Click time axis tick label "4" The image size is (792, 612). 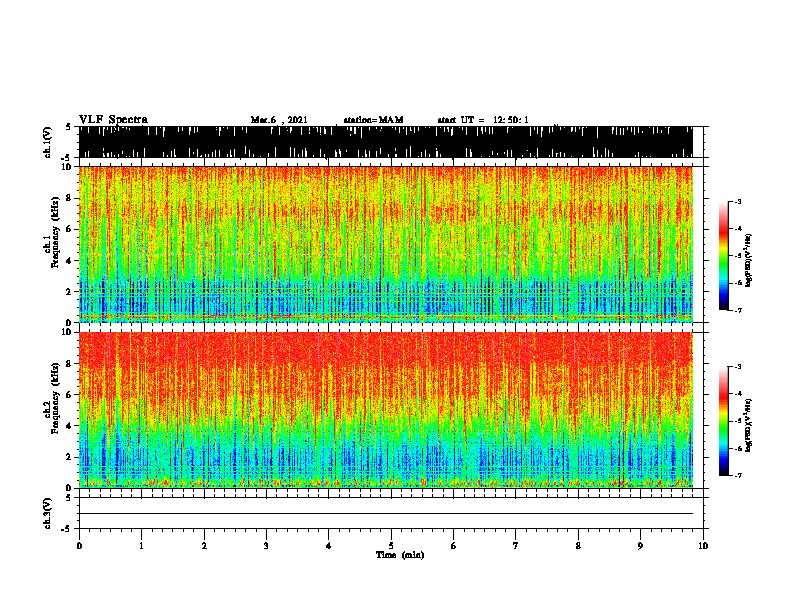pos(329,546)
